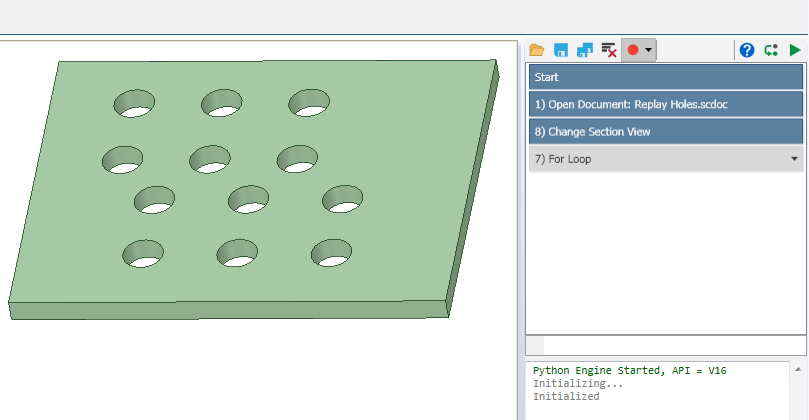Open the record options dropdown arrow

click(x=649, y=50)
